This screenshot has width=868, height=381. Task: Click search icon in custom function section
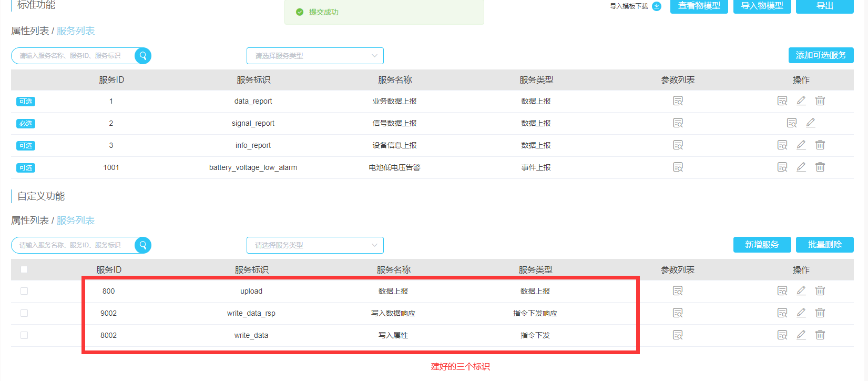click(x=143, y=245)
